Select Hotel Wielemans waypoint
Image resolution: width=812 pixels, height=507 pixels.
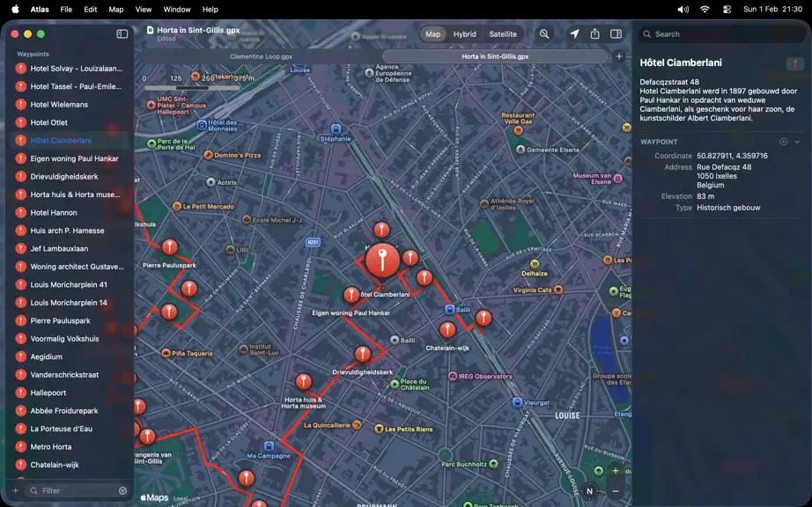click(x=70, y=105)
